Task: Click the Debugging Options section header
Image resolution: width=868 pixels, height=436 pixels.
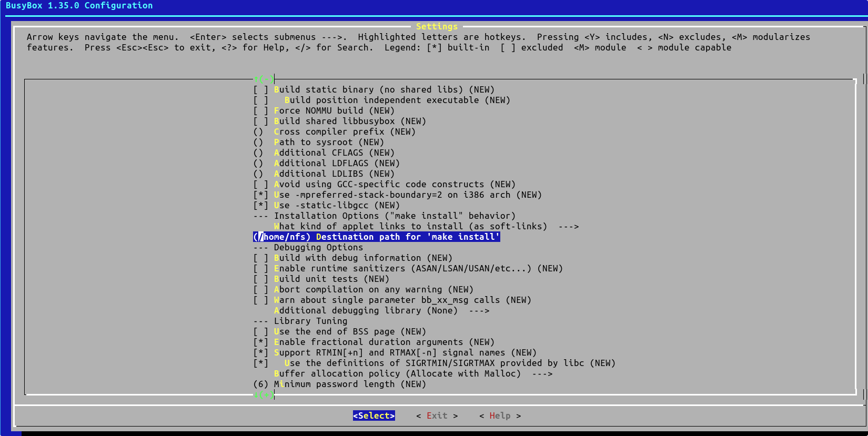Action: 308,247
